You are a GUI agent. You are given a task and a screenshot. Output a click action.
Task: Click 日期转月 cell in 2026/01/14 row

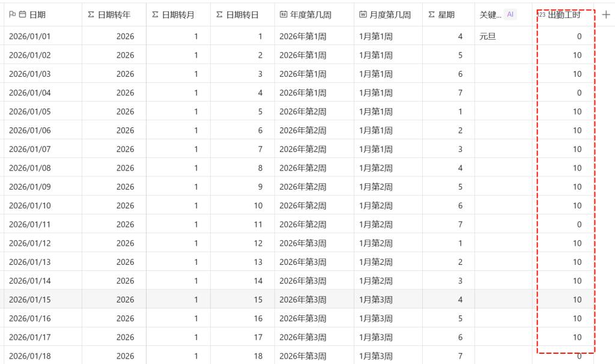tap(178, 281)
